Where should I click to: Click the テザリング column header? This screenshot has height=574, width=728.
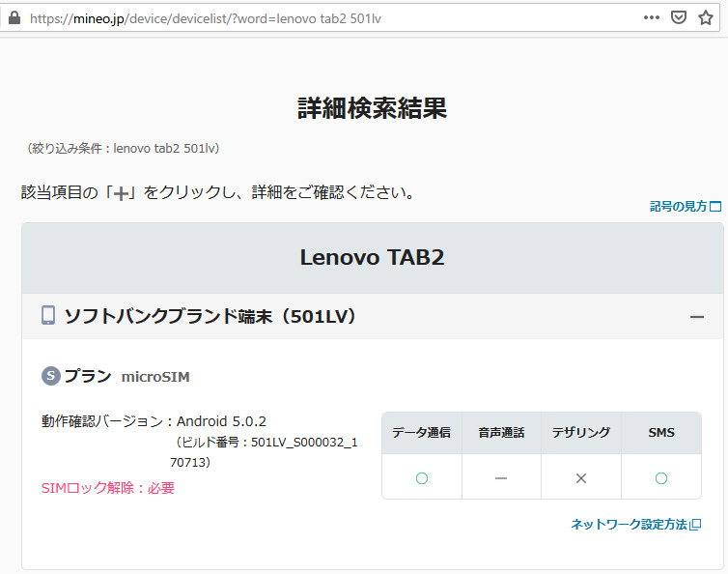pos(581,433)
